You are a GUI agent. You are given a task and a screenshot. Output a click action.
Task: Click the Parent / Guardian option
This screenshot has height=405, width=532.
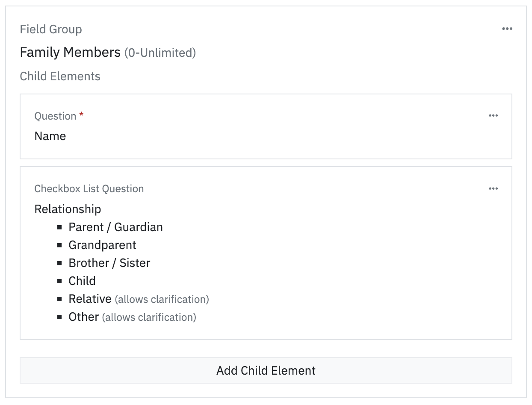(115, 227)
